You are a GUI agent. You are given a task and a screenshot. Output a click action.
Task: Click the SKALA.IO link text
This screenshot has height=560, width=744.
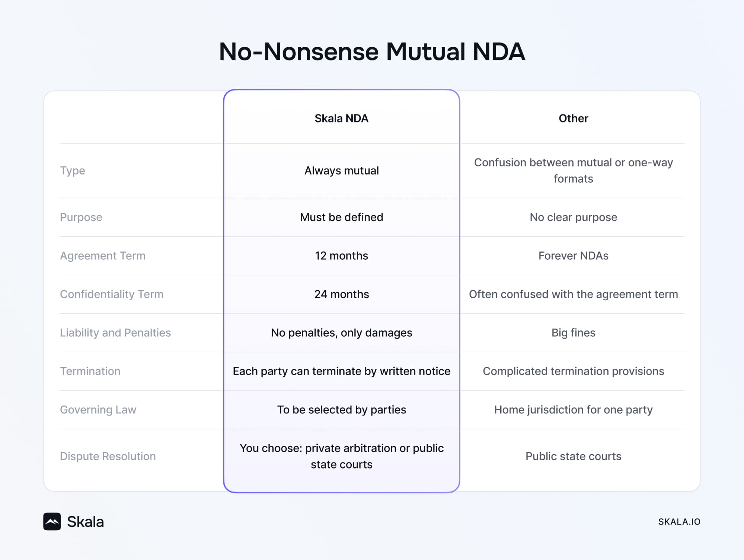[679, 522]
